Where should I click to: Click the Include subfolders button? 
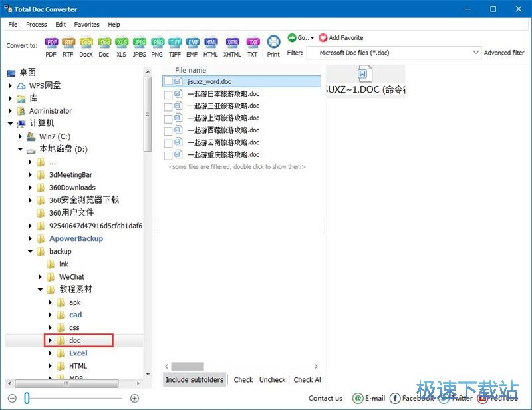(194, 379)
